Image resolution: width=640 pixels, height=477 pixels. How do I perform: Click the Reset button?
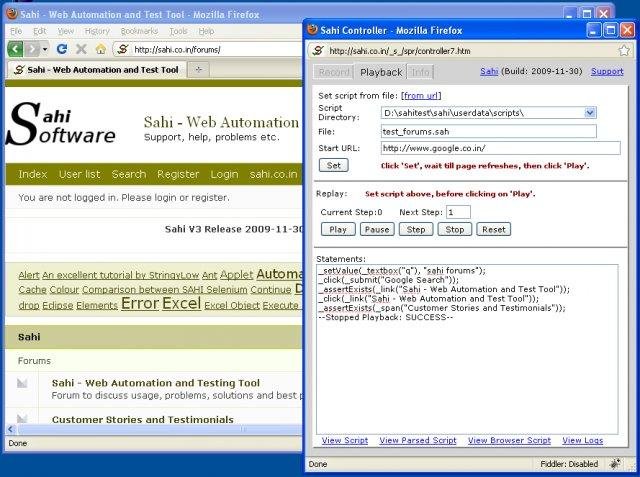494,229
